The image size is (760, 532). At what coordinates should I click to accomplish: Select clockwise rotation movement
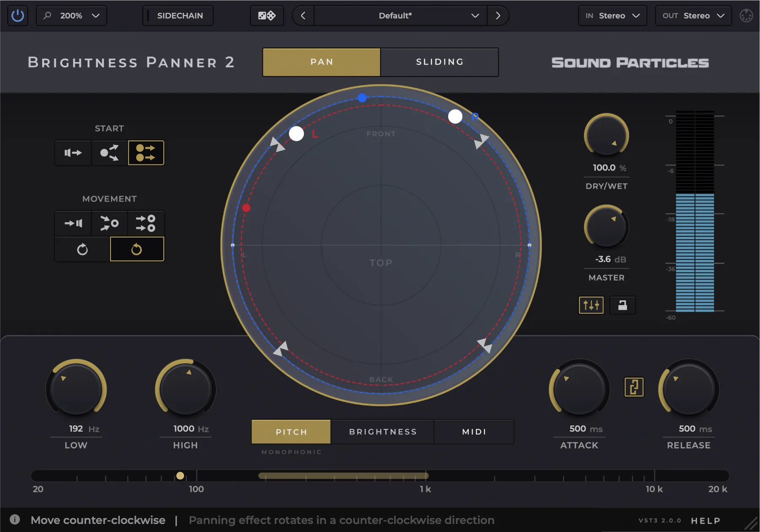coord(82,249)
